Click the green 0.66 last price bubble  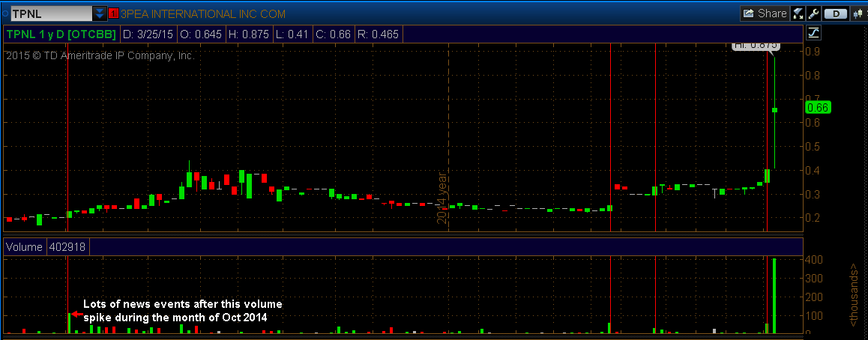tap(819, 108)
